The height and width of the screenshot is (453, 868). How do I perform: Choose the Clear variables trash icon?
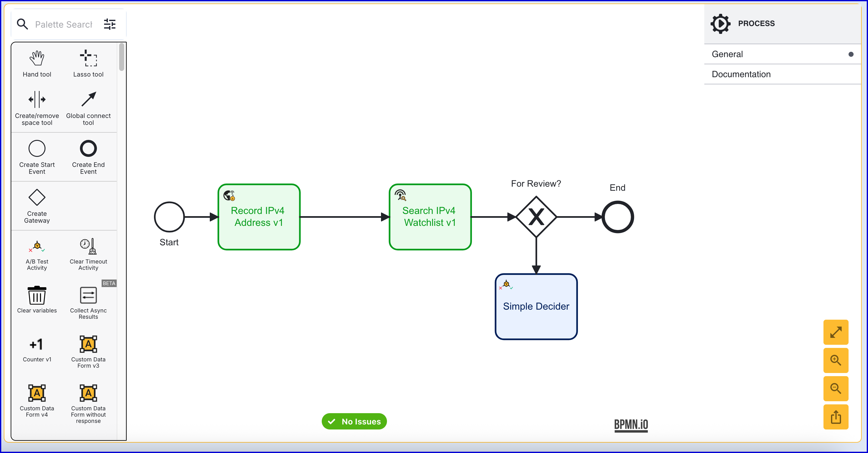tap(37, 296)
